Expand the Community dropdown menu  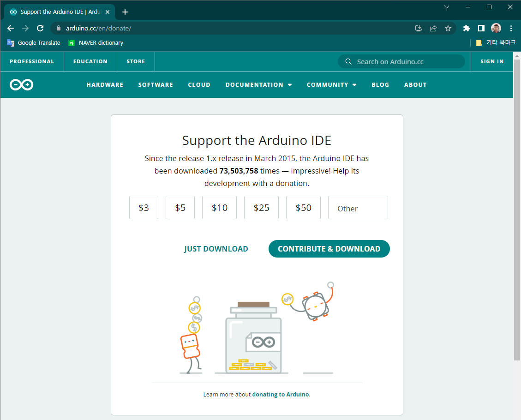[x=332, y=85]
